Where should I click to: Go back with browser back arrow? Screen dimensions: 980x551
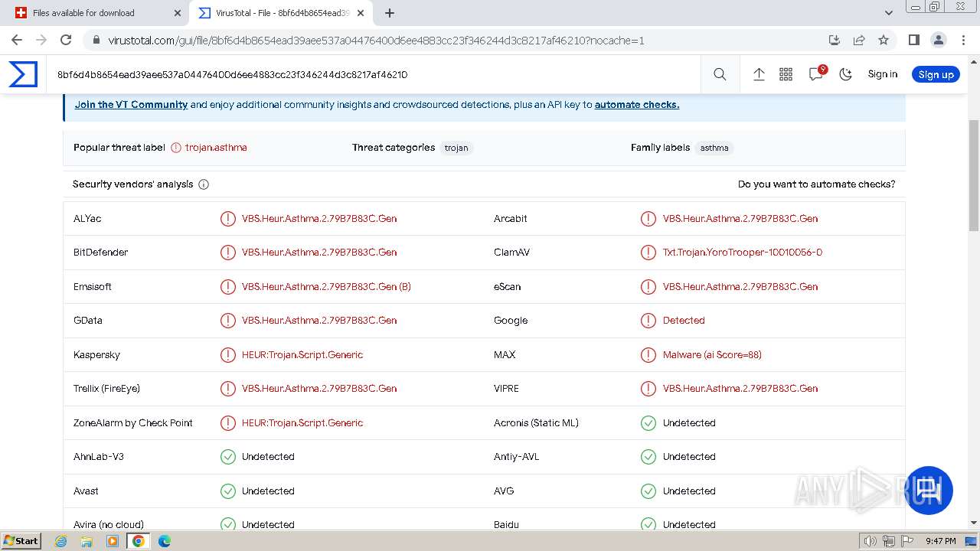pos(17,40)
